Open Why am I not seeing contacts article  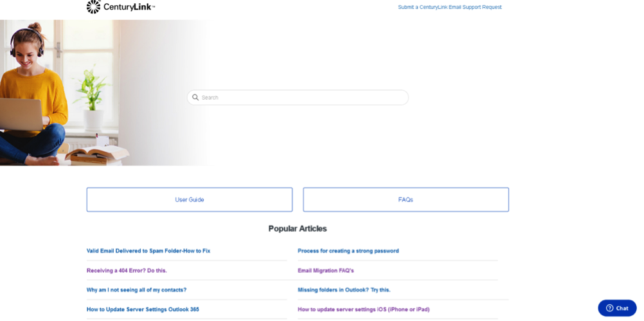click(x=136, y=289)
